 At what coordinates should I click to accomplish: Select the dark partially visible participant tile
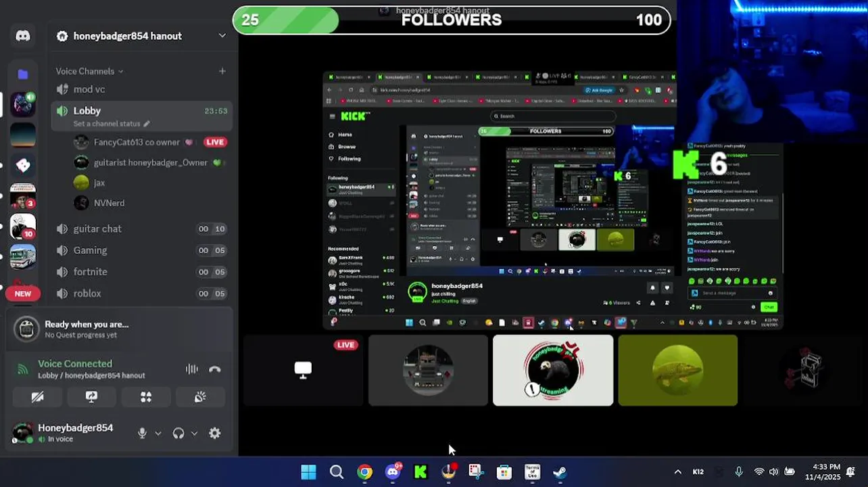point(806,370)
